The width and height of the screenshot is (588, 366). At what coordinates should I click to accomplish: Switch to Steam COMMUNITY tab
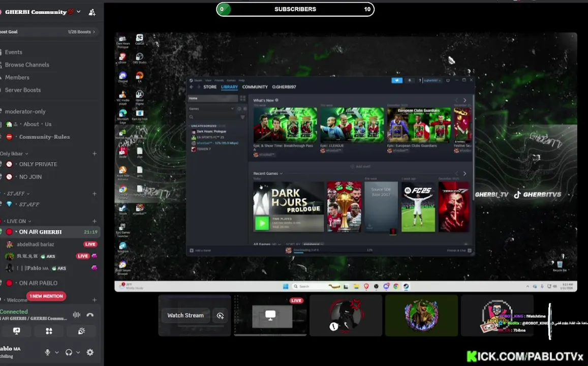[255, 87]
